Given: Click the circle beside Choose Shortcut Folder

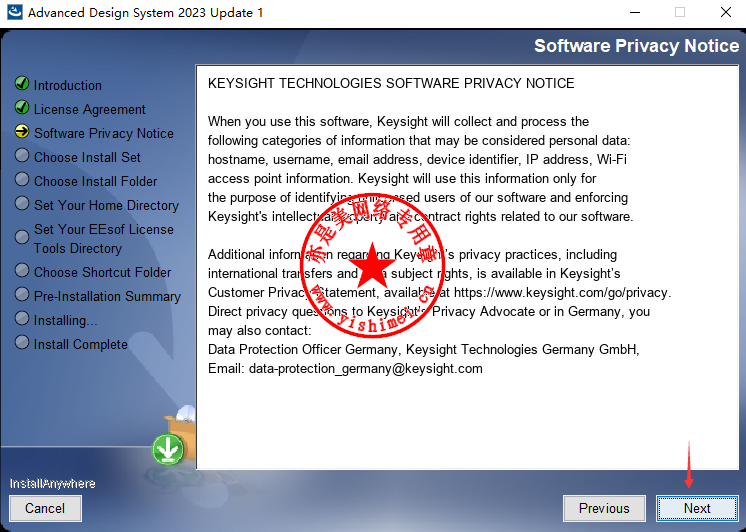Looking at the screenshot, I should pyautogui.click(x=22, y=270).
